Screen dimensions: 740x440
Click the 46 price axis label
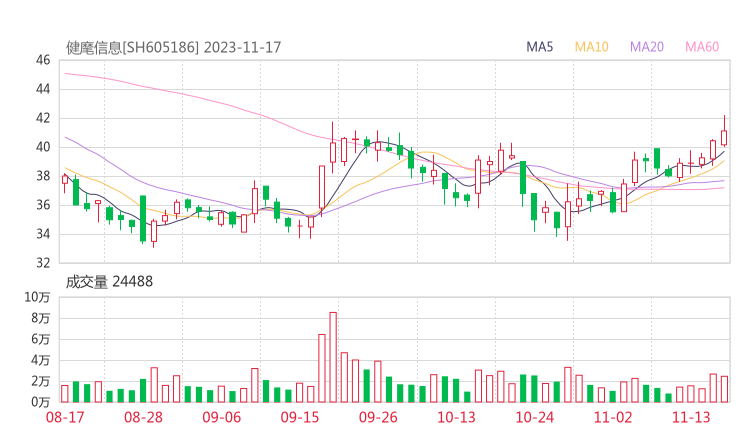(x=43, y=60)
